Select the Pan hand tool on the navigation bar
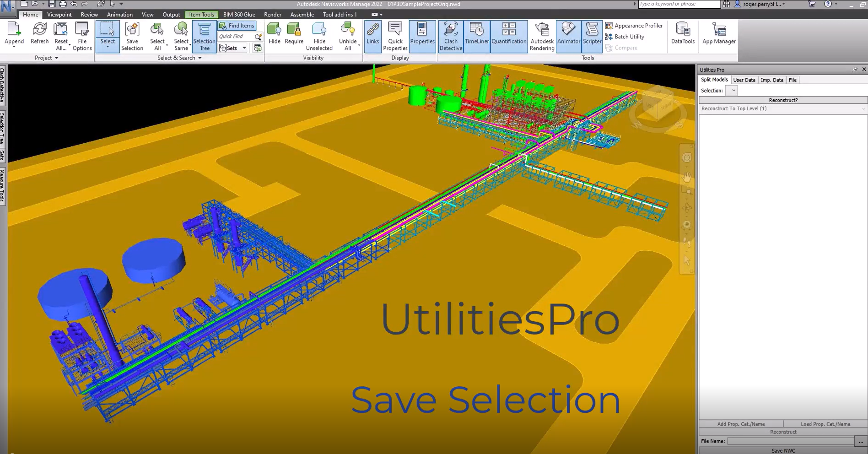868x454 pixels. pos(687,177)
